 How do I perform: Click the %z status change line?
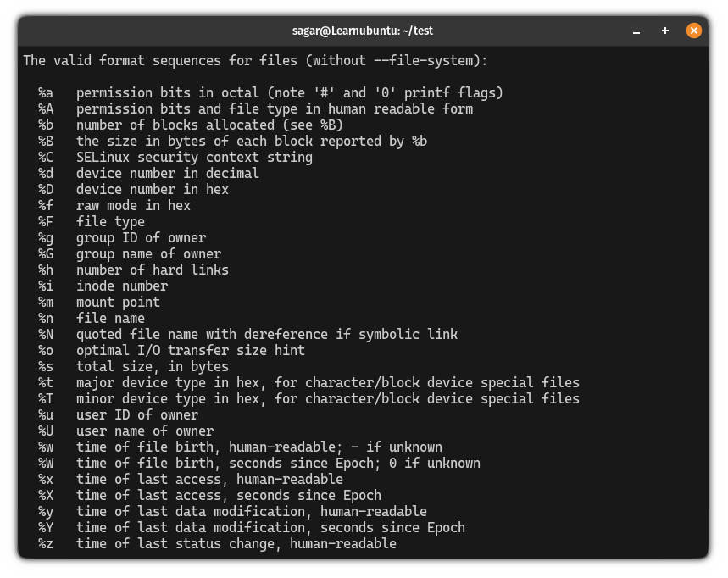click(212, 543)
